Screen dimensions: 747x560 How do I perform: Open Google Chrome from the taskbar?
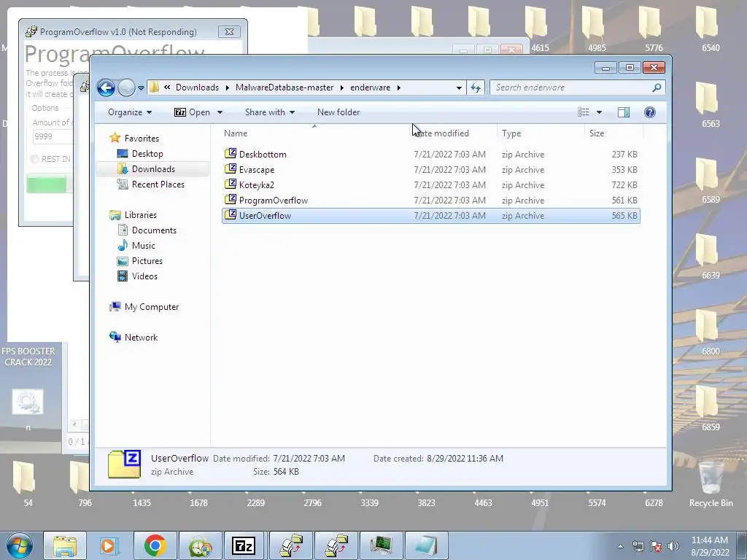click(x=155, y=545)
